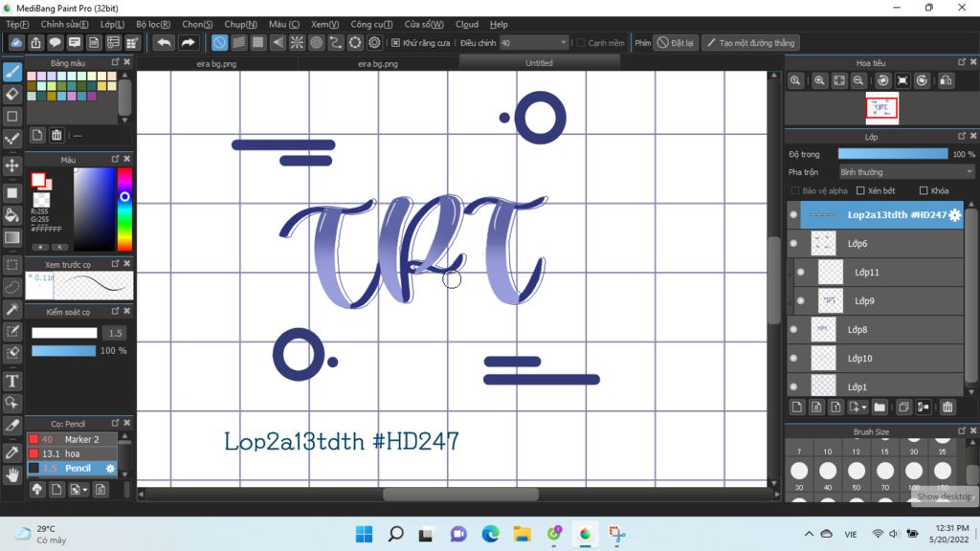Click the Undo arrow
The width and height of the screenshot is (980, 551).
pos(164,42)
